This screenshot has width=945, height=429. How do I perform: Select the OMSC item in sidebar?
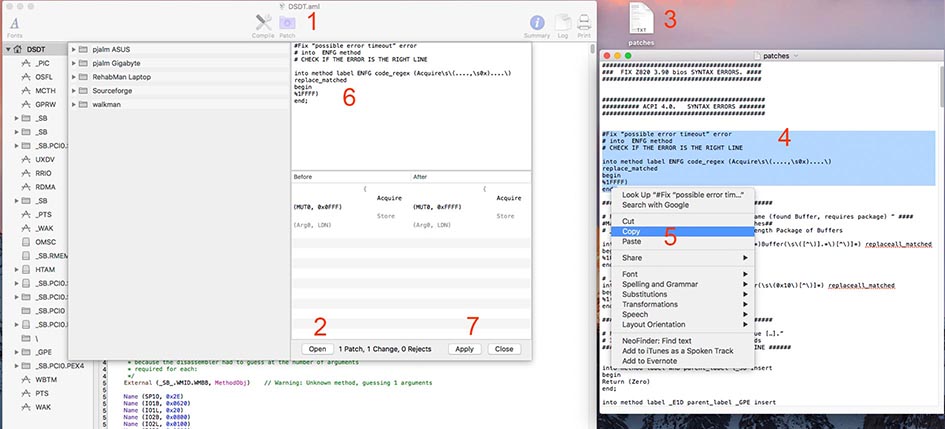pos(45,242)
